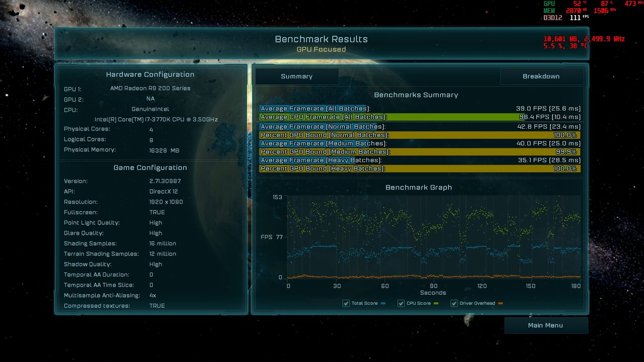Click the Benchmark Results title
The width and height of the screenshot is (644, 362).
(321, 39)
